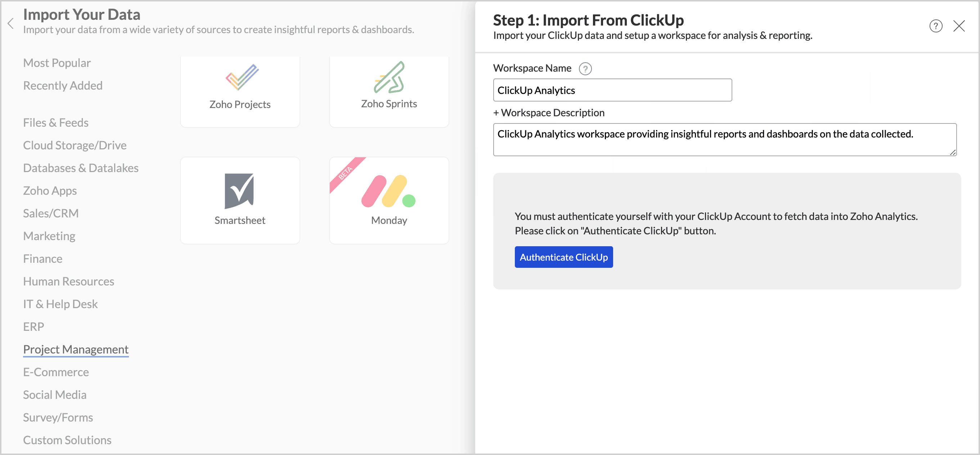This screenshot has width=980, height=455.
Task: Open the Custom Solutions category
Action: tap(67, 440)
